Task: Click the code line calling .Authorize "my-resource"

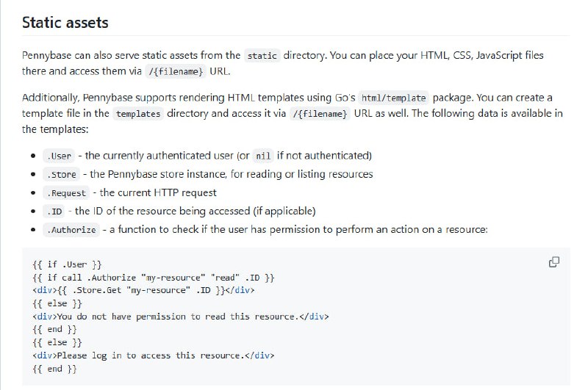Action: click(x=154, y=277)
